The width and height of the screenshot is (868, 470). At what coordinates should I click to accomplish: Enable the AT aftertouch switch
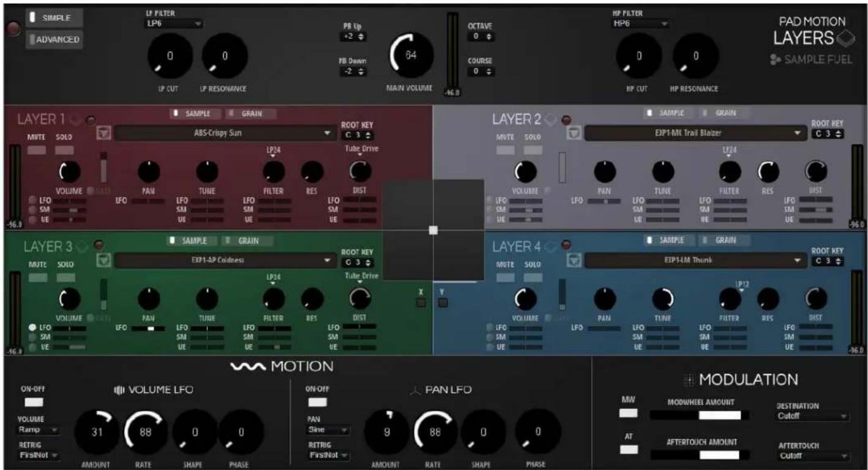[629, 450]
